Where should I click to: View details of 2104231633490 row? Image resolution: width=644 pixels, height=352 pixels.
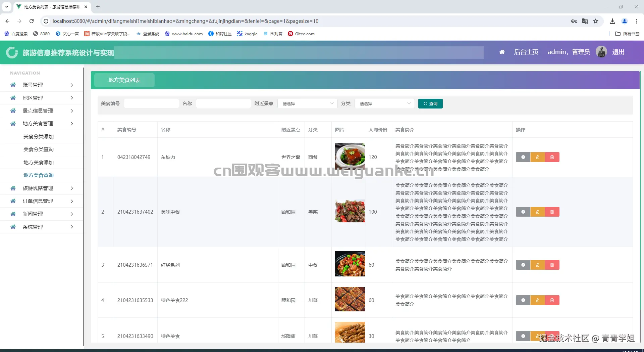[x=523, y=336]
